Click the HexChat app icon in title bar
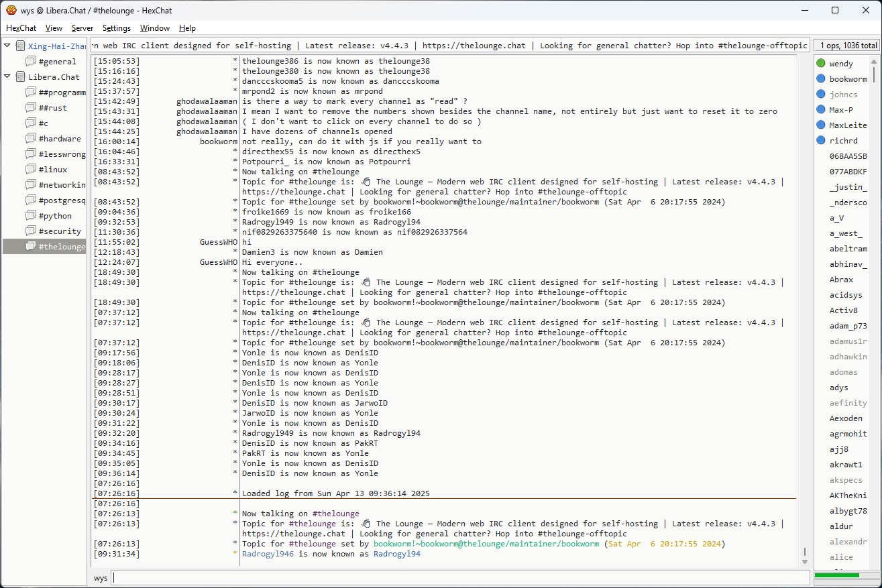This screenshot has width=882, height=588. [x=11, y=11]
